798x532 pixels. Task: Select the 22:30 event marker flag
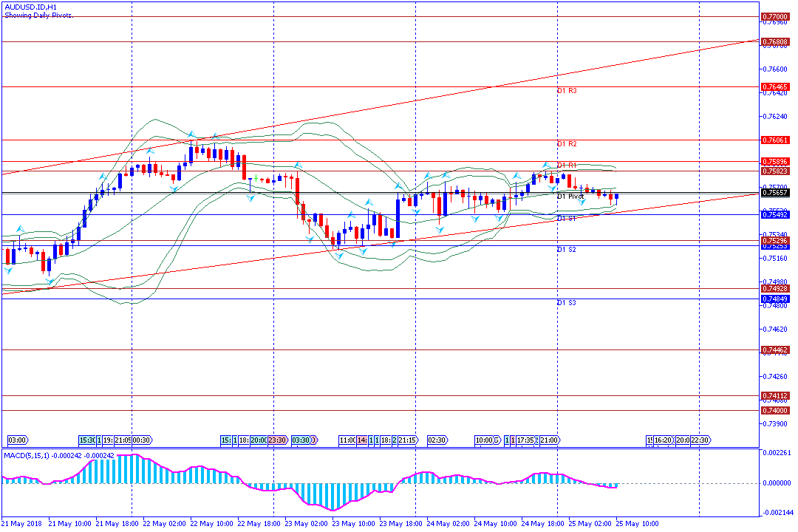coord(700,440)
